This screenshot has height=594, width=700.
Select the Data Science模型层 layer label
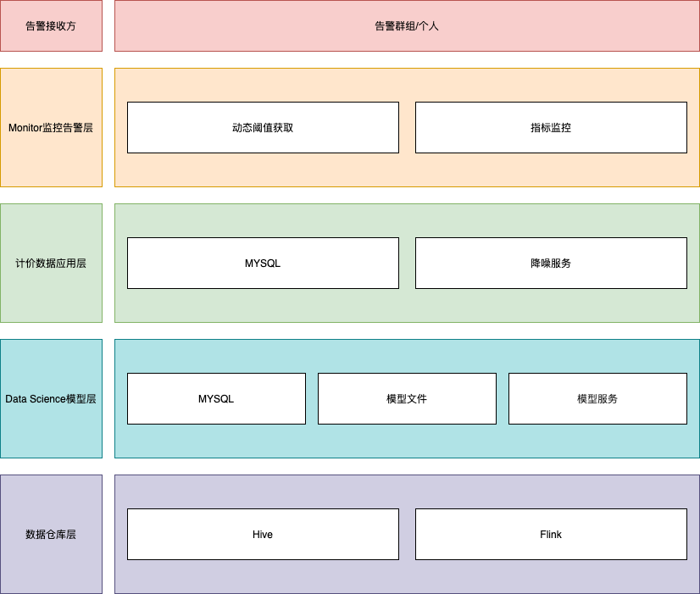pyautogui.click(x=52, y=398)
